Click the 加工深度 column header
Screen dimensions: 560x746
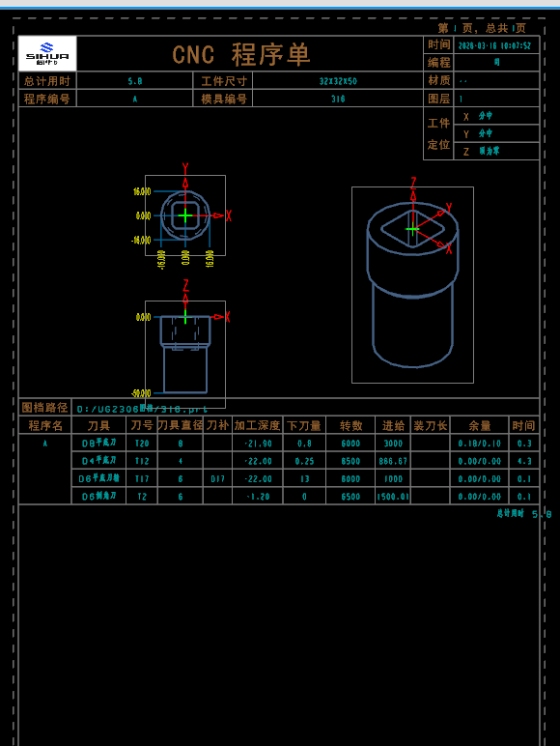click(257, 425)
